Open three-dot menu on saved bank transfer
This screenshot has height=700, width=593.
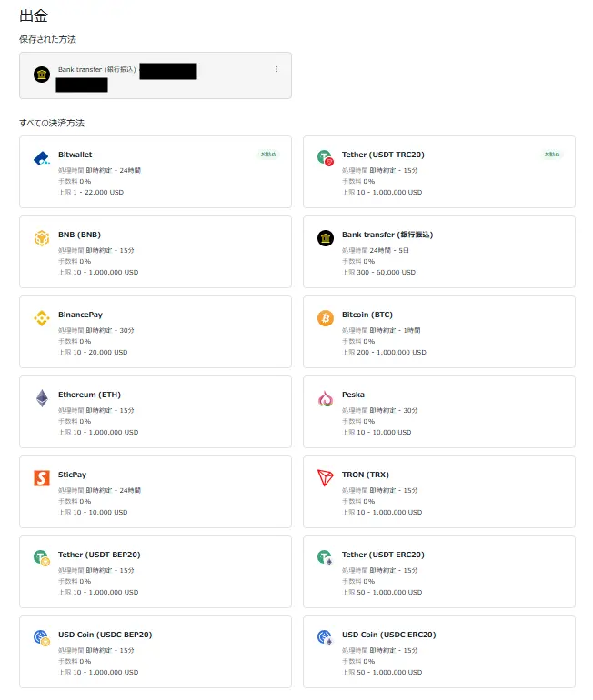(x=276, y=69)
